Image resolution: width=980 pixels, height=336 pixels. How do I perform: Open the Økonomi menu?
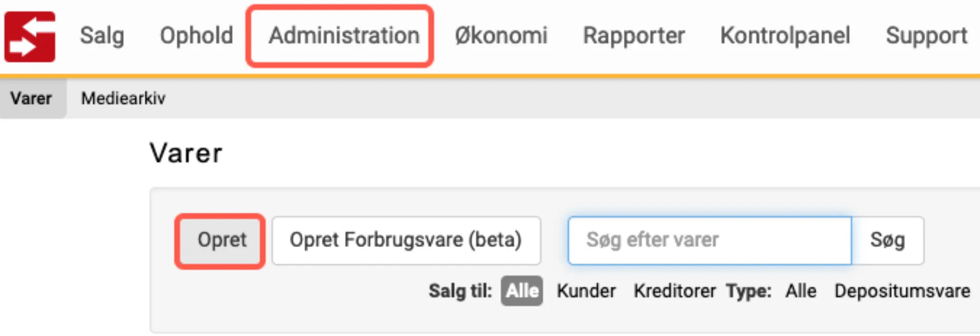point(502,36)
